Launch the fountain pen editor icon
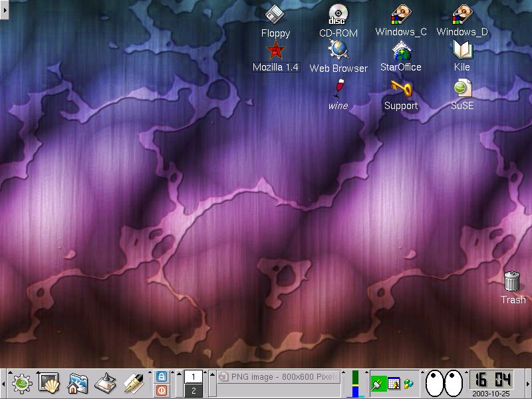Image resolution: width=532 pixels, height=399 pixels. tap(134, 383)
